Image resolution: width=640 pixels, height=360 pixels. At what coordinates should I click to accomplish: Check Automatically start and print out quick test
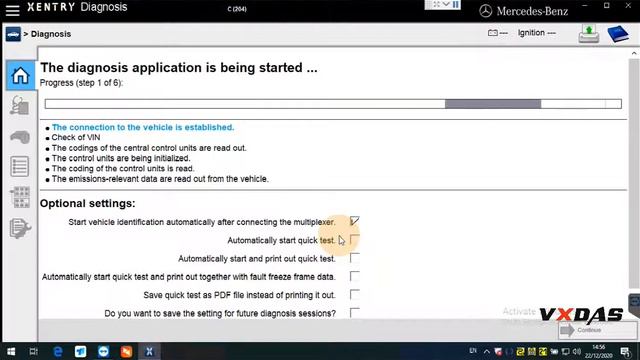tap(355, 258)
